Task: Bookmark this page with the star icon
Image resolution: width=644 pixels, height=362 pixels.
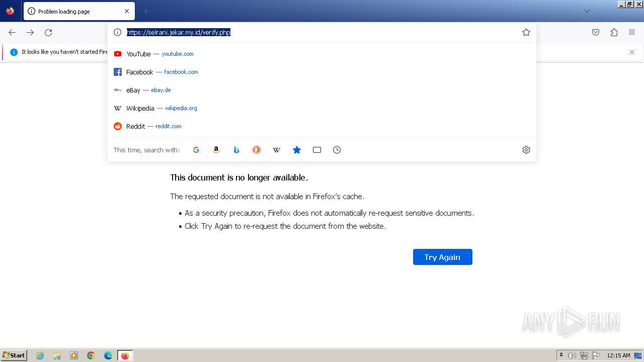Action: [526, 32]
